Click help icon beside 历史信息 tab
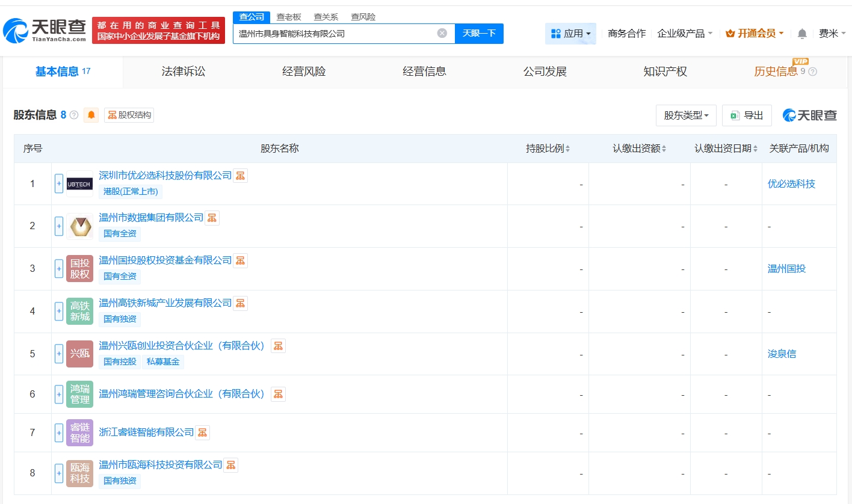This screenshot has height=504, width=852. pyautogui.click(x=813, y=72)
